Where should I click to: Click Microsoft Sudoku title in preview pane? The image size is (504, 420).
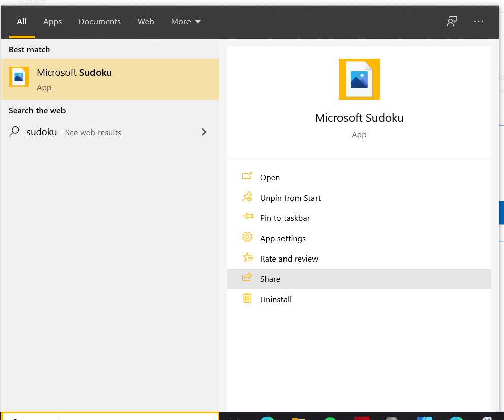(359, 118)
